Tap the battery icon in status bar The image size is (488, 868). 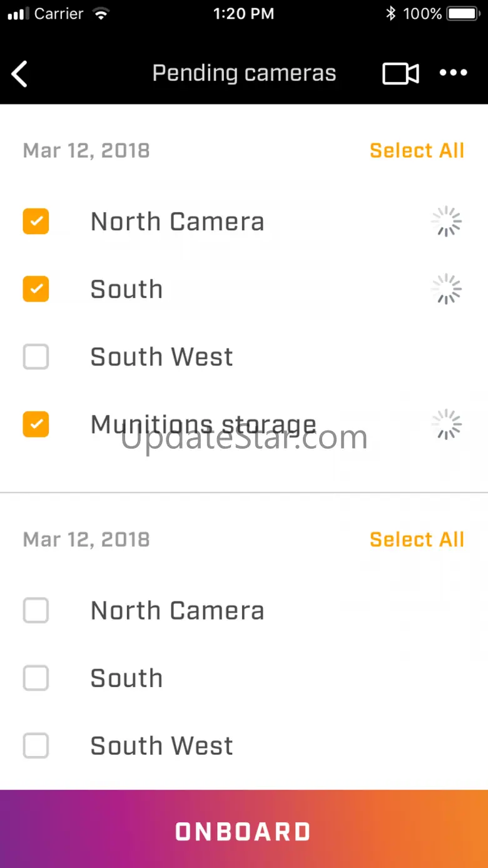[x=464, y=14]
